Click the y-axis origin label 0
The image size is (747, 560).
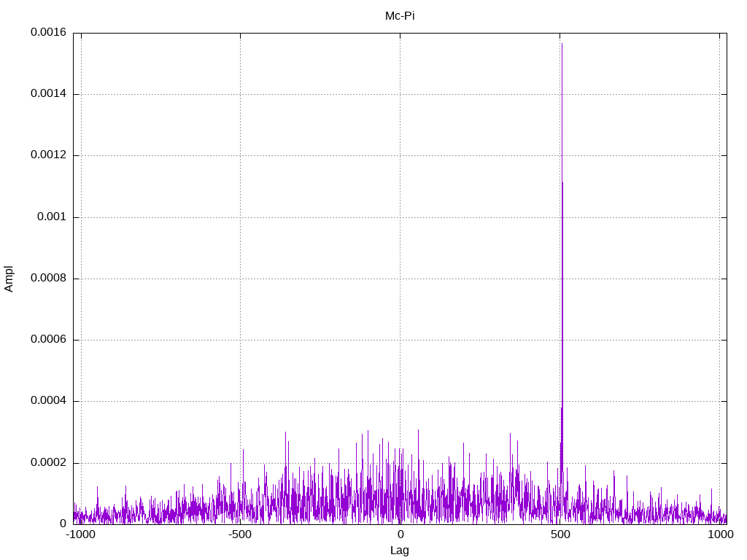[x=63, y=524]
